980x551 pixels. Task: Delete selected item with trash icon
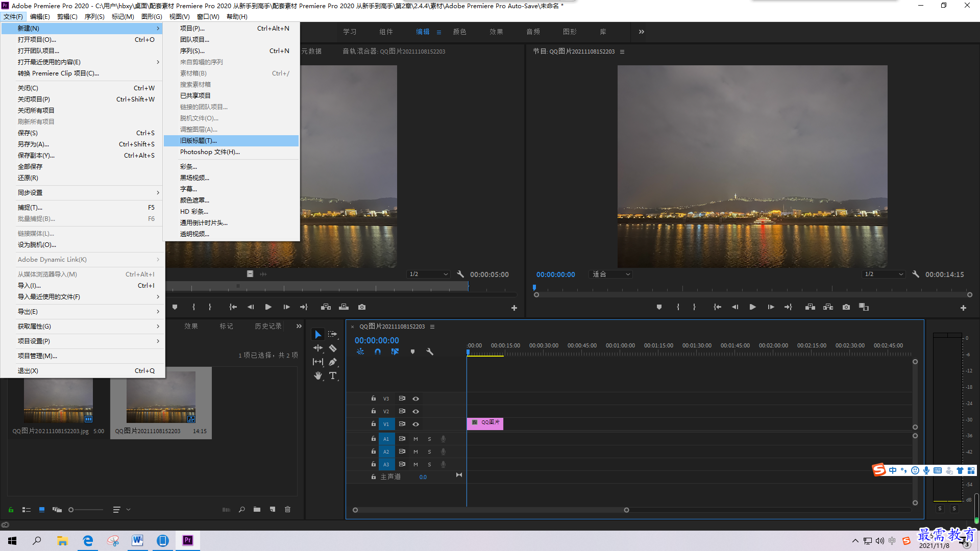tap(287, 509)
